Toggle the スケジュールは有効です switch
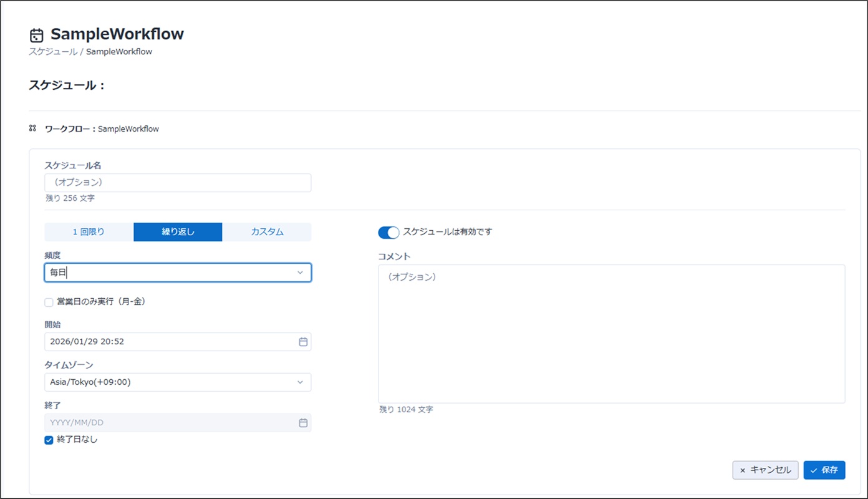 [x=388, y=232]
